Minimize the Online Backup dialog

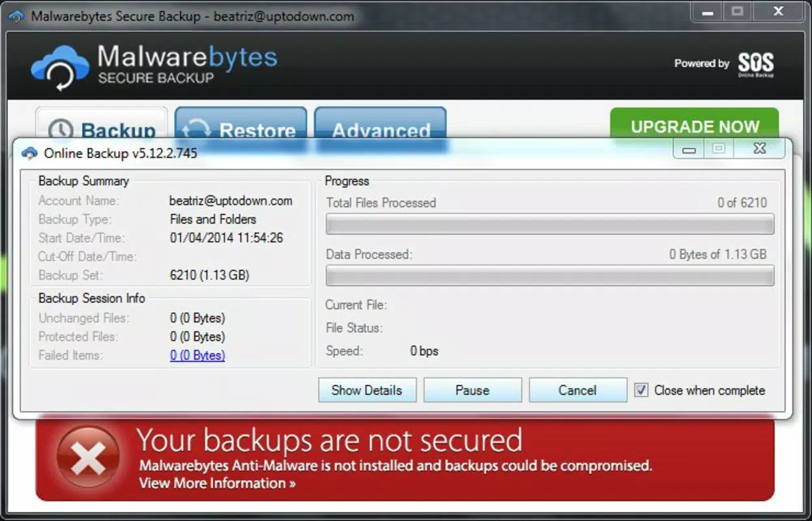(x=689, y=150)
